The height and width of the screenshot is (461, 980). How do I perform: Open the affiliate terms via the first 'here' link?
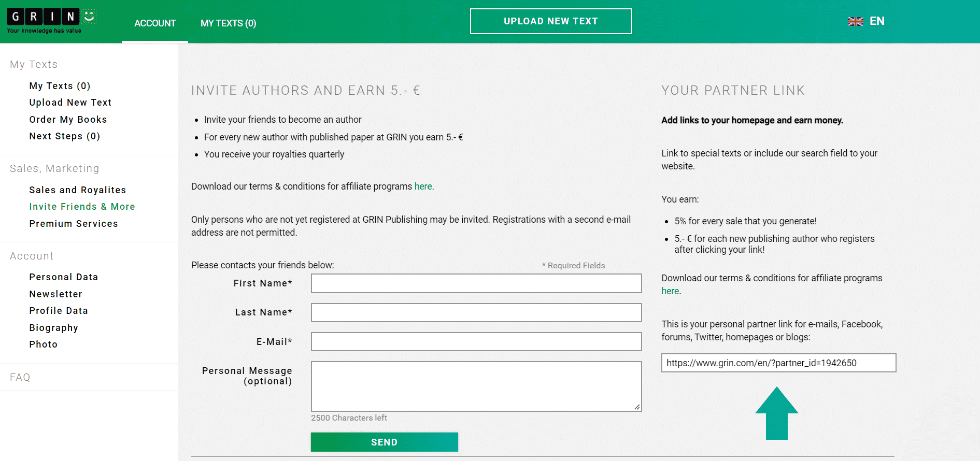tap(423, 186)
